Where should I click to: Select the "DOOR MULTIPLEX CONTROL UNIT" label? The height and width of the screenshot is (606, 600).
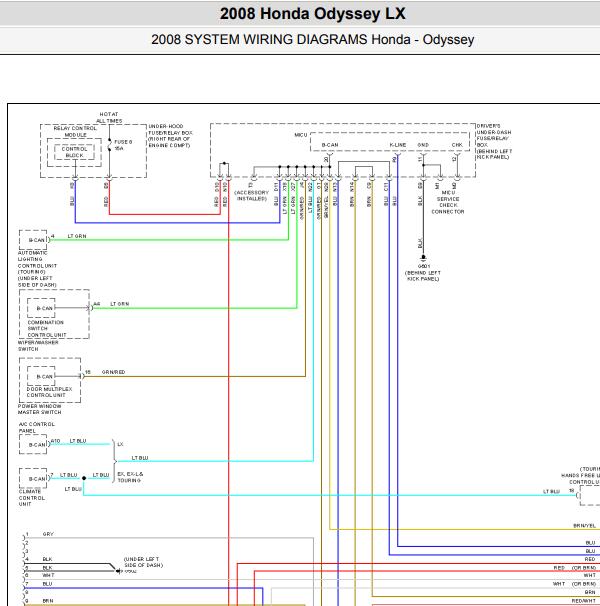point(49,392)
